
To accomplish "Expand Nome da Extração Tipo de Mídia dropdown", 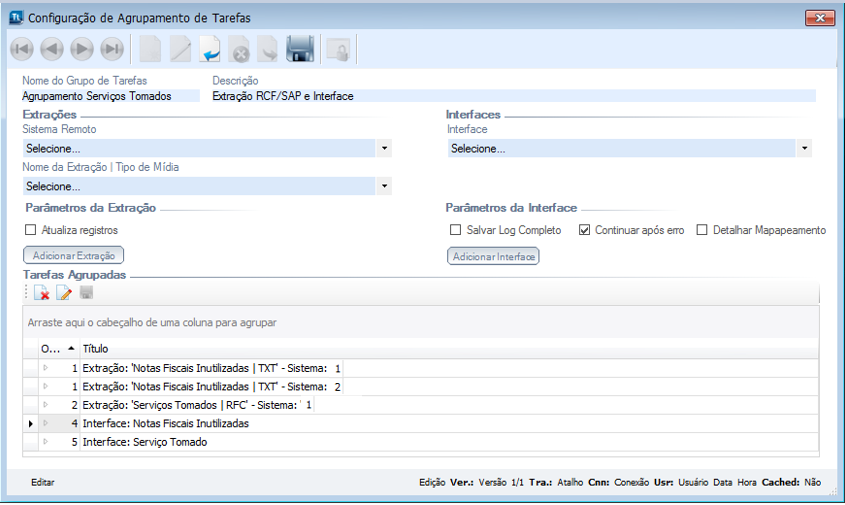I will point(385,186).
